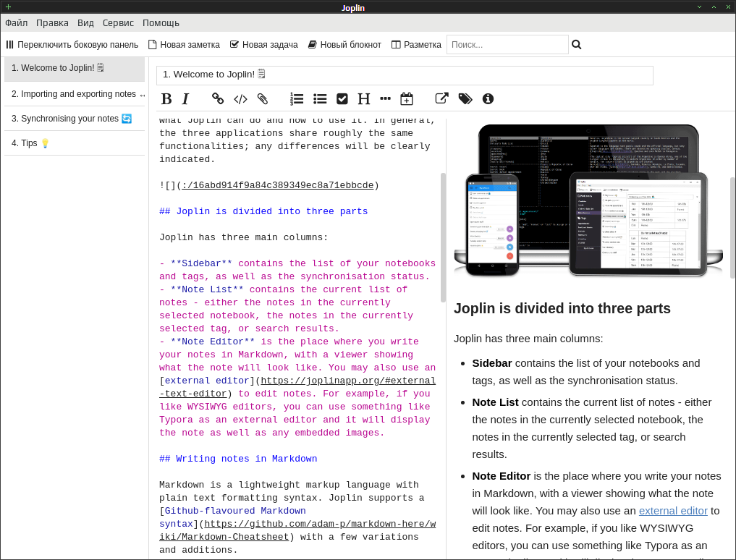736x560 pixels.
Task: Create a new notebook
Action: coord(344,45)
